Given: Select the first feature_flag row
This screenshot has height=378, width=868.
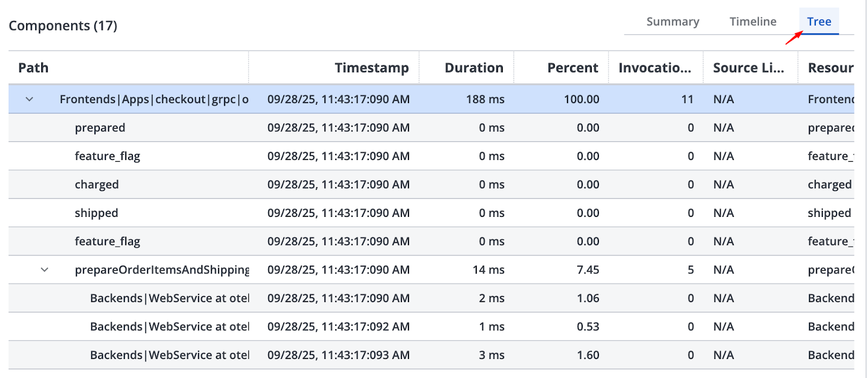Looking at the screenshot, I should (x=107, y=156).
